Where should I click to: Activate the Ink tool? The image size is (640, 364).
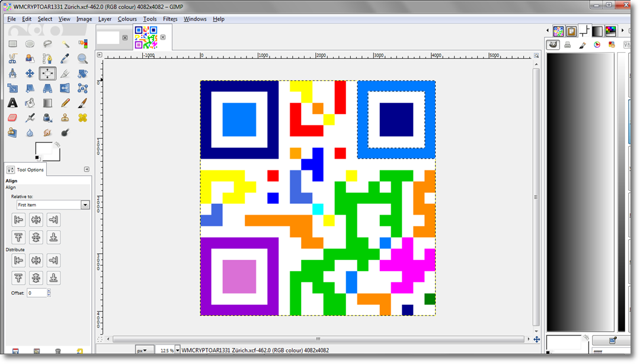(47, 118)
